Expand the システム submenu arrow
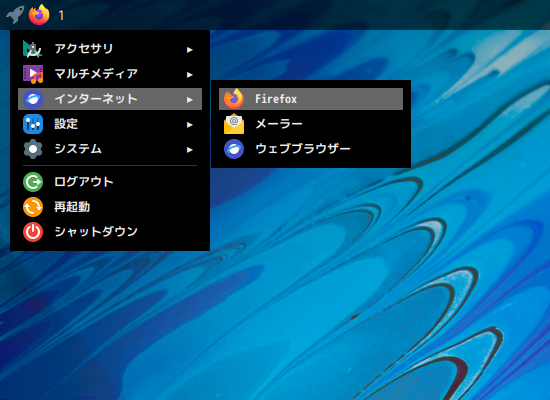The image size is (550, 400). [189, 150]
